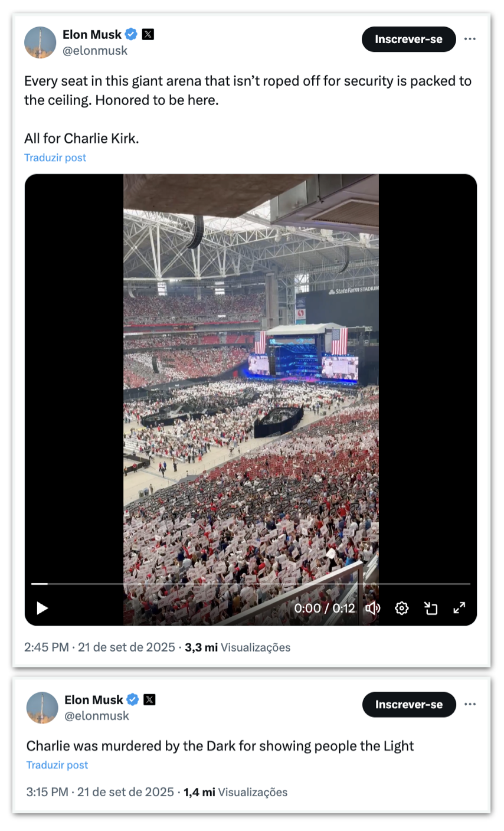Mute the video sound
This screenshot has height=831, width=504.
(373, 608)
